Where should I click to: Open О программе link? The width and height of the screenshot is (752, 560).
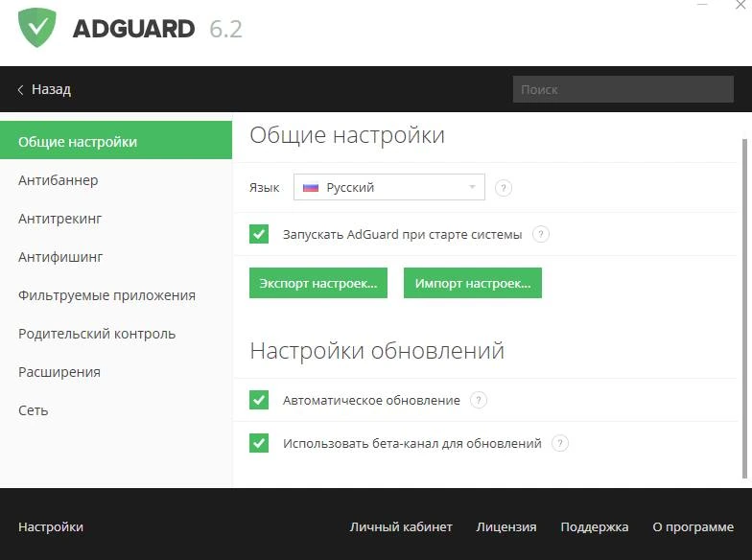(x=693, y=527)
